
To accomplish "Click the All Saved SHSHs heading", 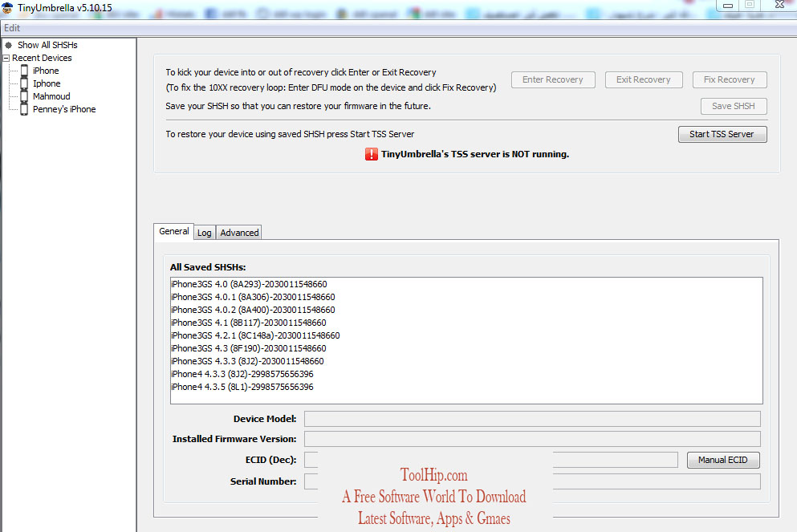I will pos(208,267).
